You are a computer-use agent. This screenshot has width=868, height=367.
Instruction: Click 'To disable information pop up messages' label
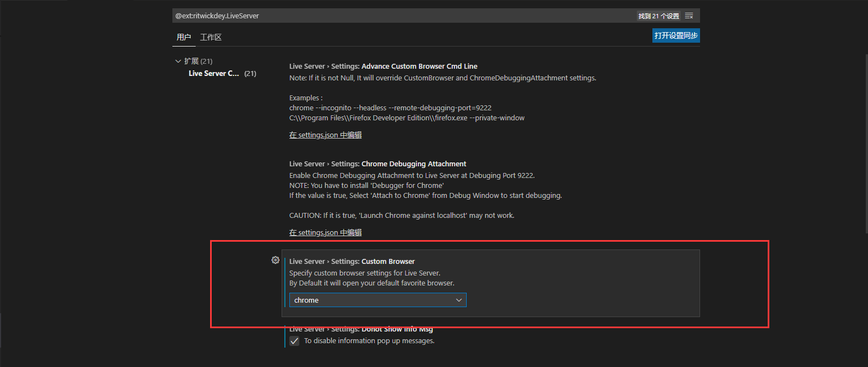(369, 341)
